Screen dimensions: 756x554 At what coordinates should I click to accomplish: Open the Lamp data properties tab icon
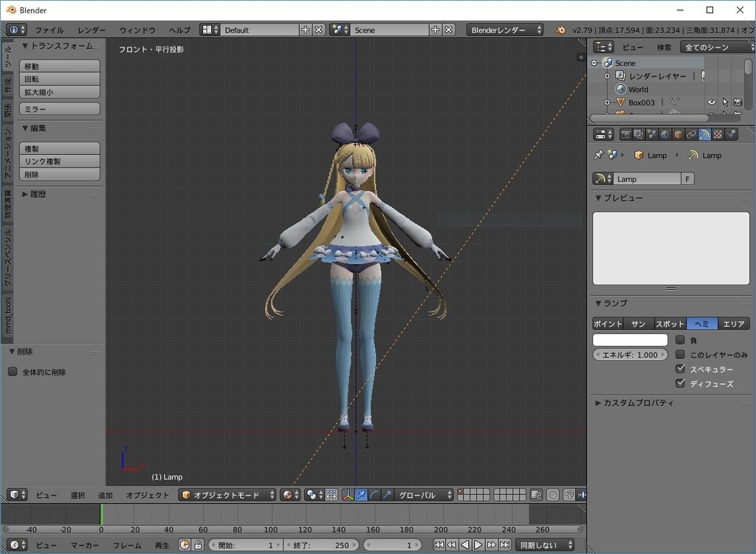(x=704, y=134)
